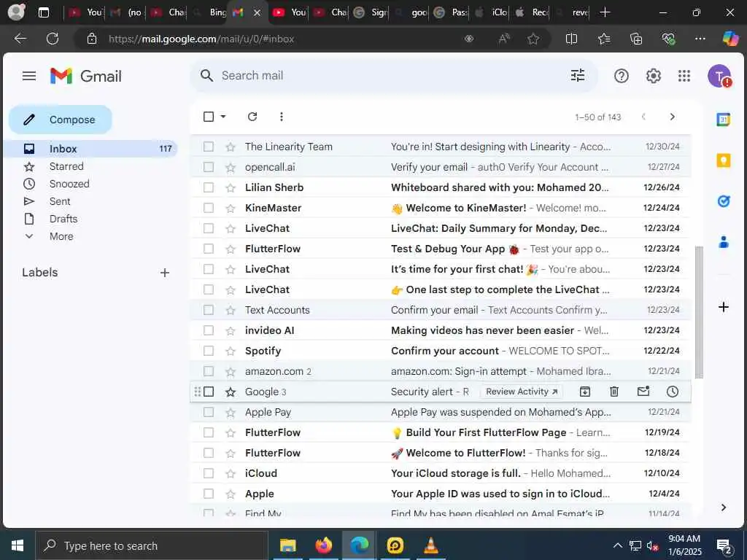The width and height of the screenshot is (747, 560).
Task: Open Edge Copilot icon
Action: [x=729, y=39]
